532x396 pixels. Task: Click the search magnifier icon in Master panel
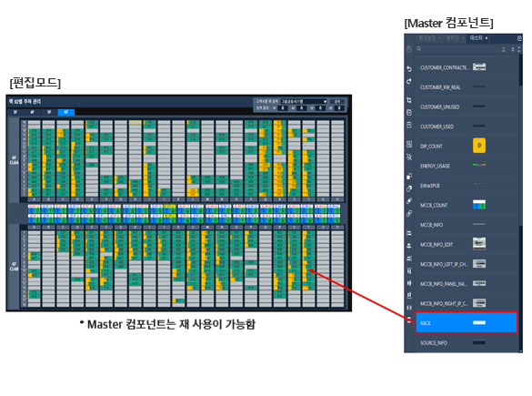[419, 49]
